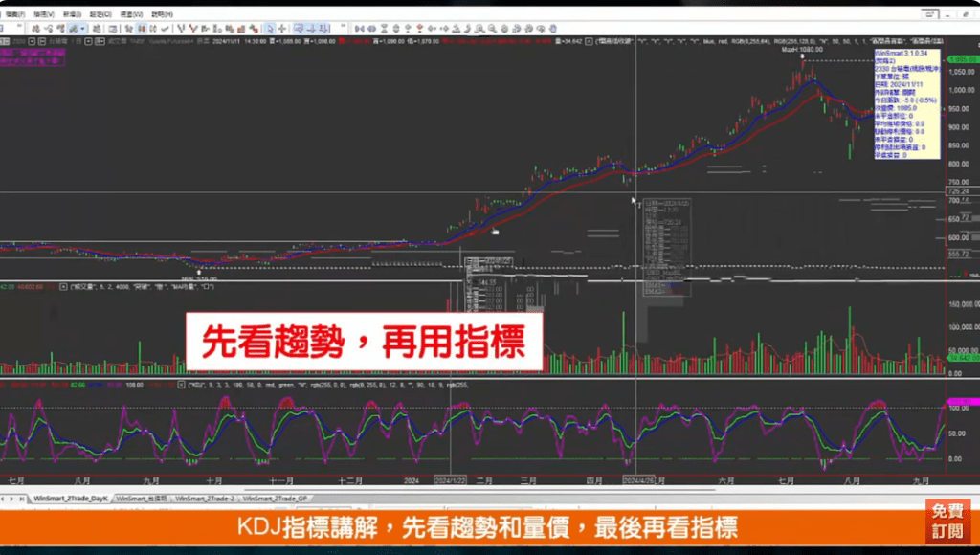980x555 pixels.
Task: Click the KDJ indicator parameter text
Action: (328, 385)
